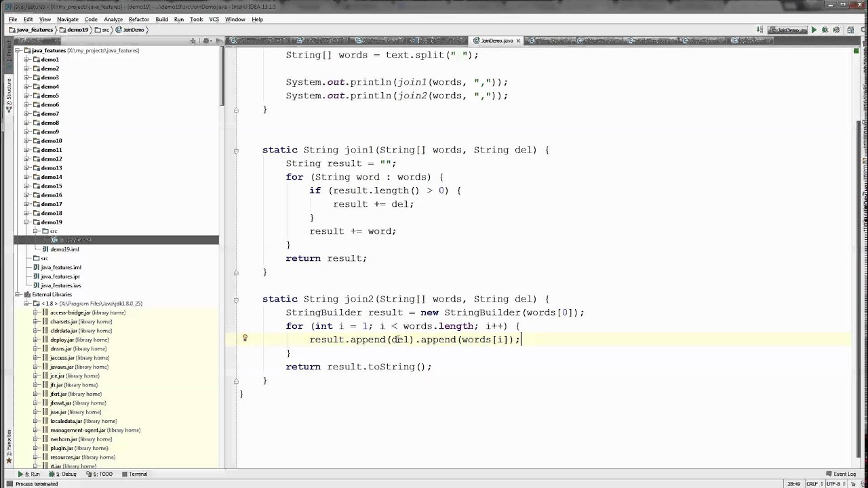The image size is (868, 488).
Task: Collapse the join1 method fold marker
Action: (236, 150)
